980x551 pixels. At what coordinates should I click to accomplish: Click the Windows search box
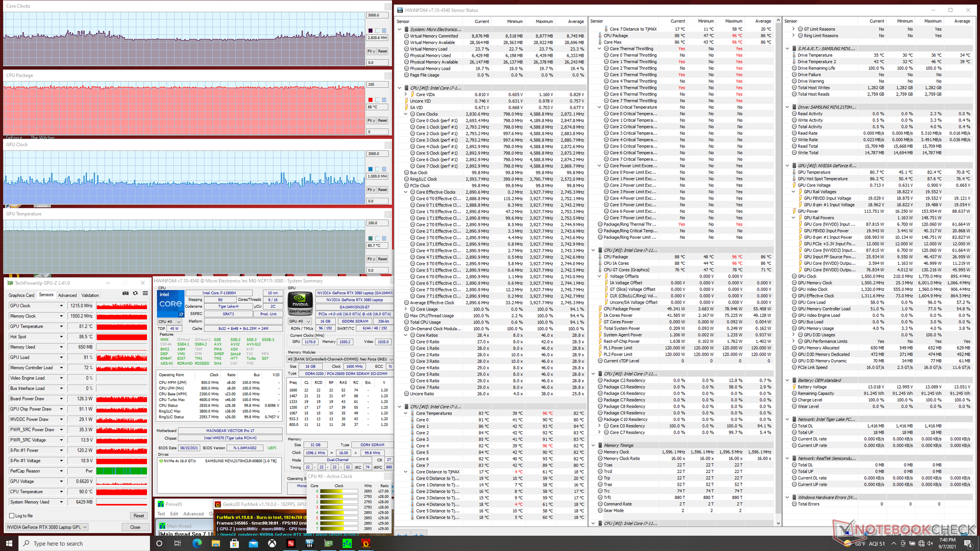[85, 543]
